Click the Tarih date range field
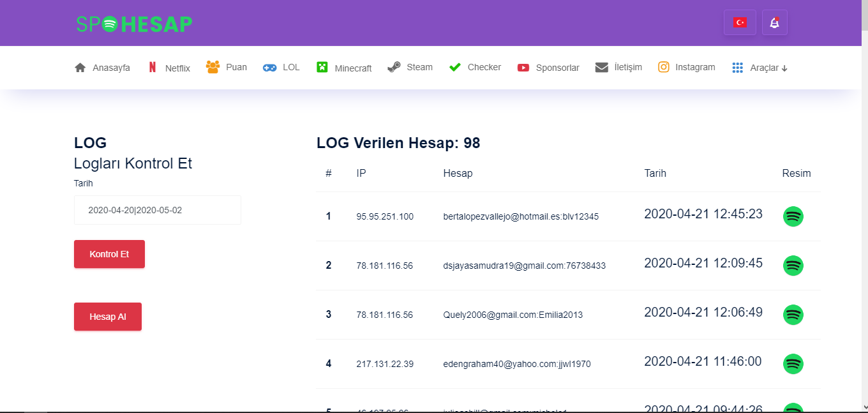868x413 pixels. click(x=158, y=210)
